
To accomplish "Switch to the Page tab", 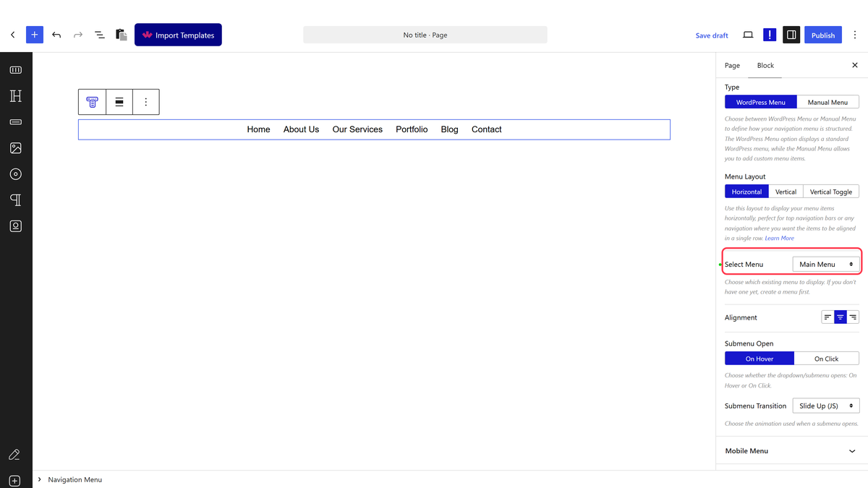I will tap(732, 65).
